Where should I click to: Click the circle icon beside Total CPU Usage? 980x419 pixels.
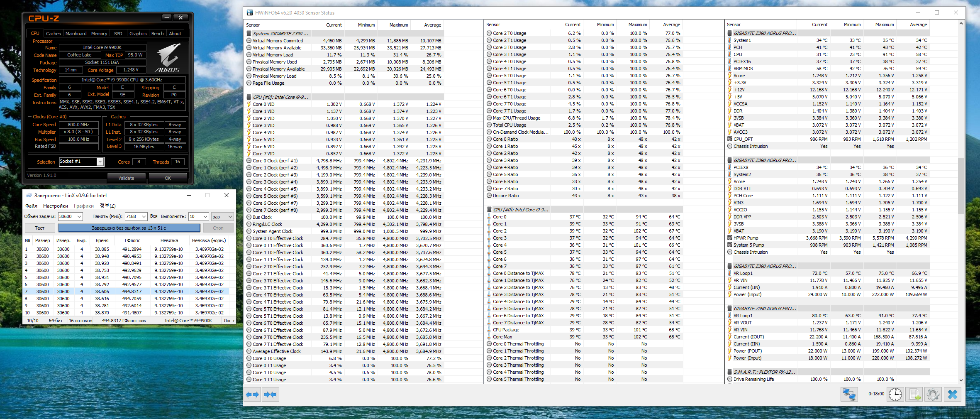[489, 125]
